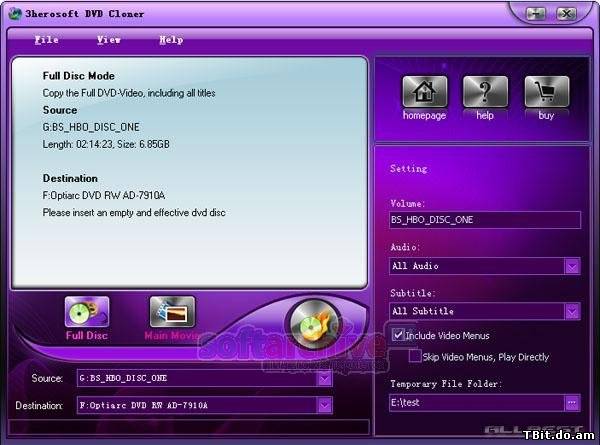Click the help question mark icon

(x=485, y=91)
